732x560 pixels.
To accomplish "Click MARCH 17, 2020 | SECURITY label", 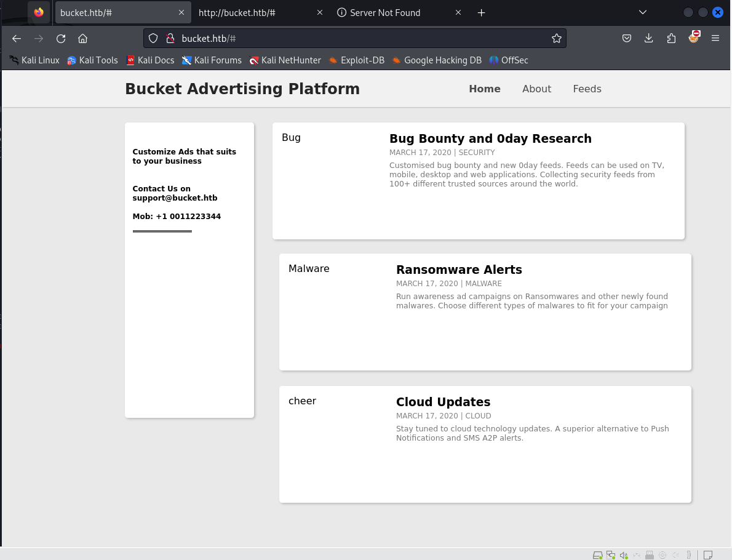I will point(442,153).
